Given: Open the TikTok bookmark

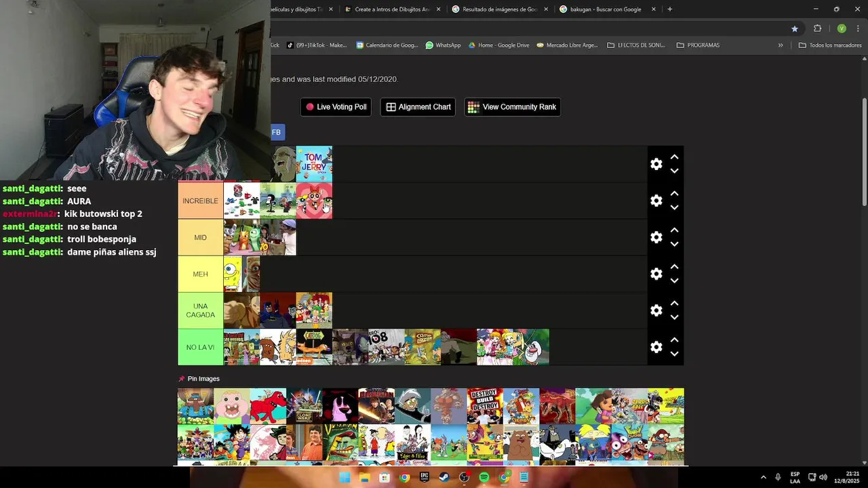Looking at the screenshot, I should pos(317,45).
